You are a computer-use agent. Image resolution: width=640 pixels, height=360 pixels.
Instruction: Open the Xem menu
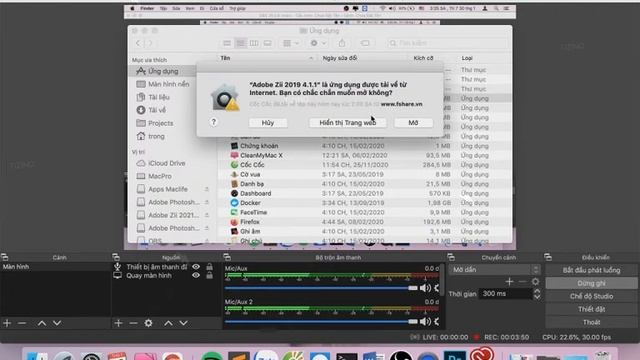coord(190,8)
